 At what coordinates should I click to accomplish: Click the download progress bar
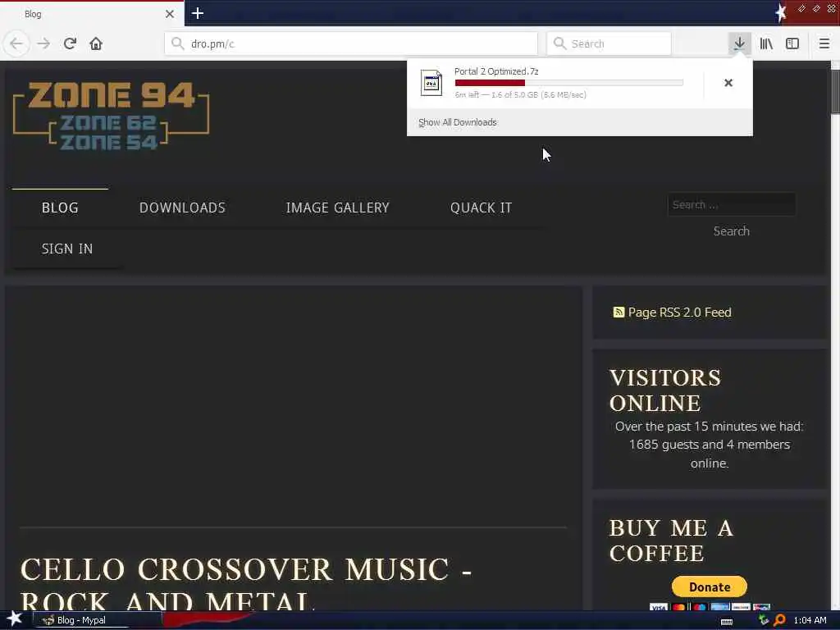[x=569, y=83]
